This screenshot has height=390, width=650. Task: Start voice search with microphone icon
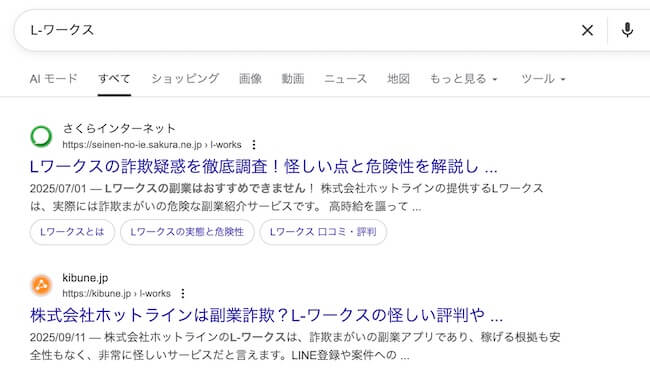click(x=627, y=30)
